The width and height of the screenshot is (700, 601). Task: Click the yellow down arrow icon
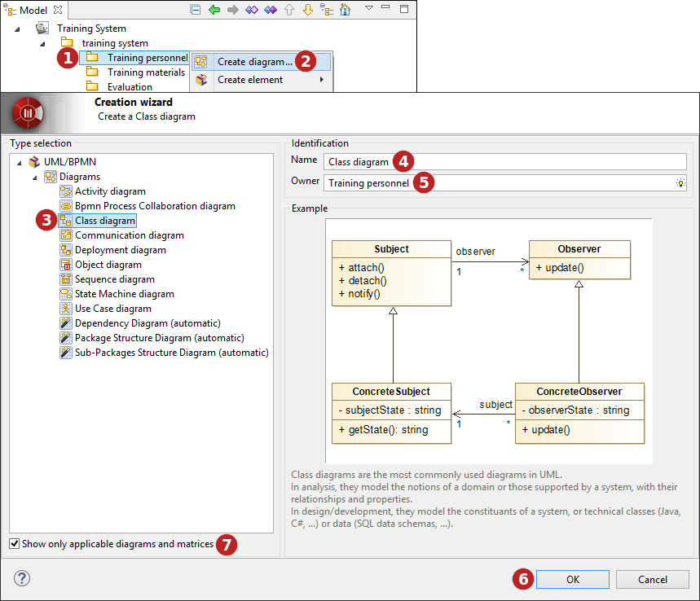(x=308, y=10)
